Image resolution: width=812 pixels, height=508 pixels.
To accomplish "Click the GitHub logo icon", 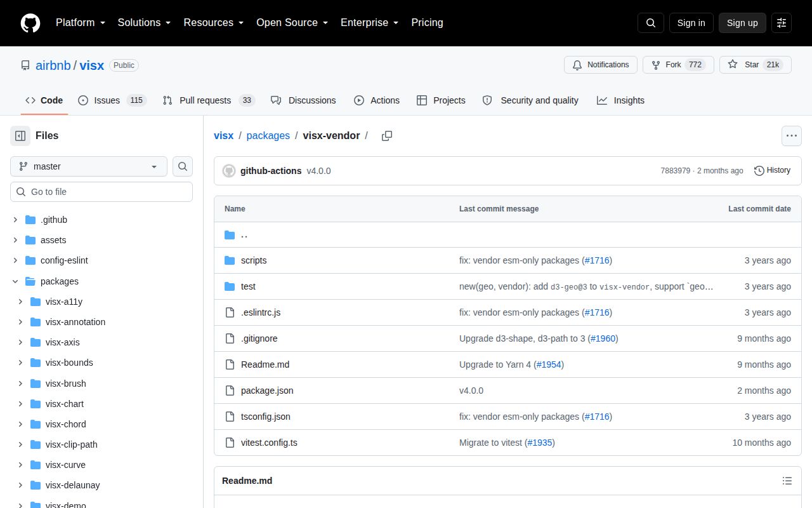I will 30,23.
